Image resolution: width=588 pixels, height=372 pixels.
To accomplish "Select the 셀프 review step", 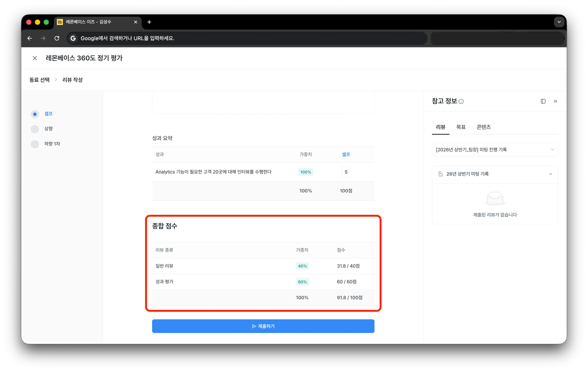I will tap(48, 114).
